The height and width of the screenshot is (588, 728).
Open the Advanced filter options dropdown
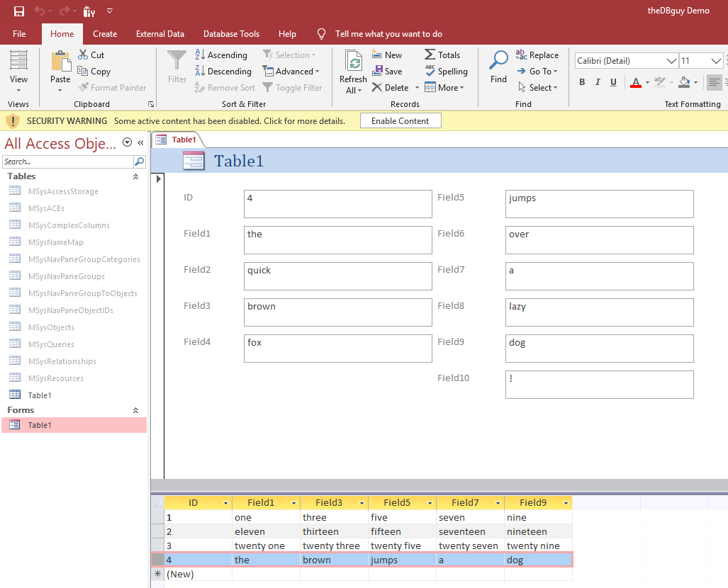click(291, 71)
